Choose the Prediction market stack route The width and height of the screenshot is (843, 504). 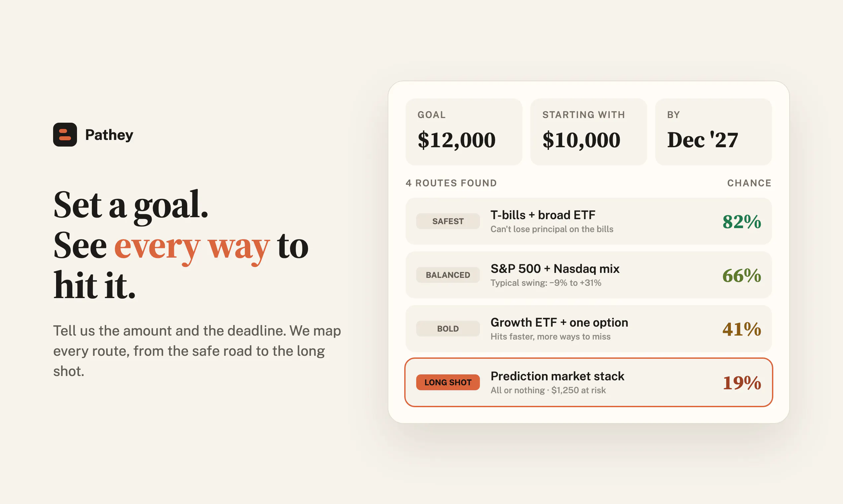pyautogui.click(x=588, y=382)
